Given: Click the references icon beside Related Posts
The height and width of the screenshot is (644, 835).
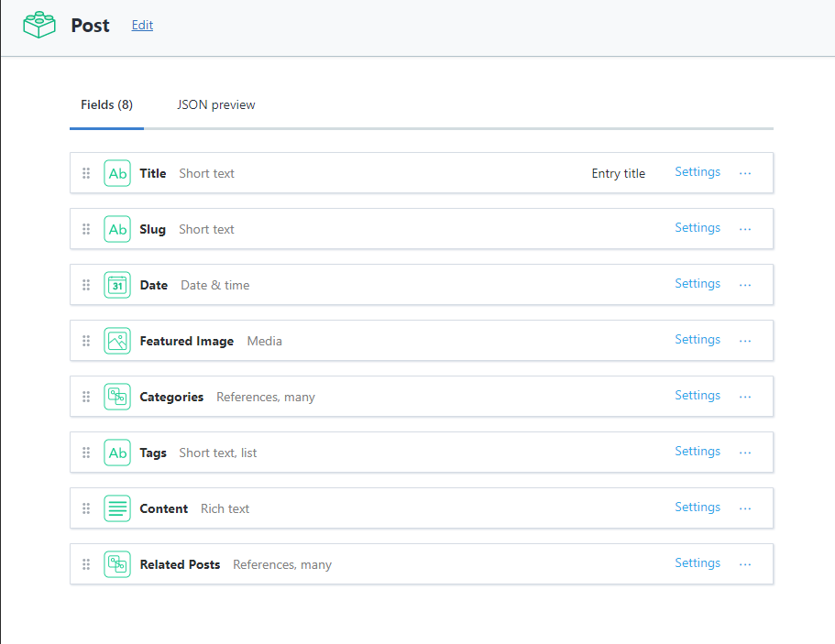Looking at the screenshot, I should pyautogui.click(x=117, y=563).
